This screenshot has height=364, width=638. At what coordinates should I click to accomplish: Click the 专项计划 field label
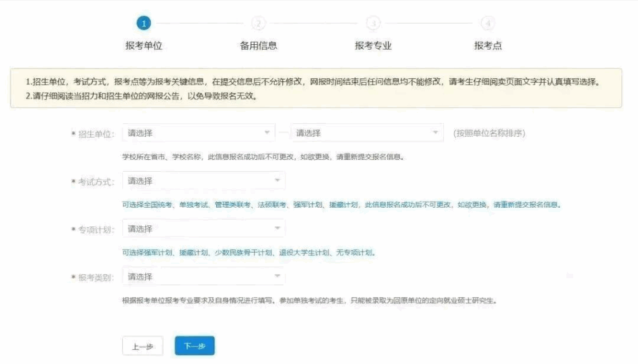[97, 230]
